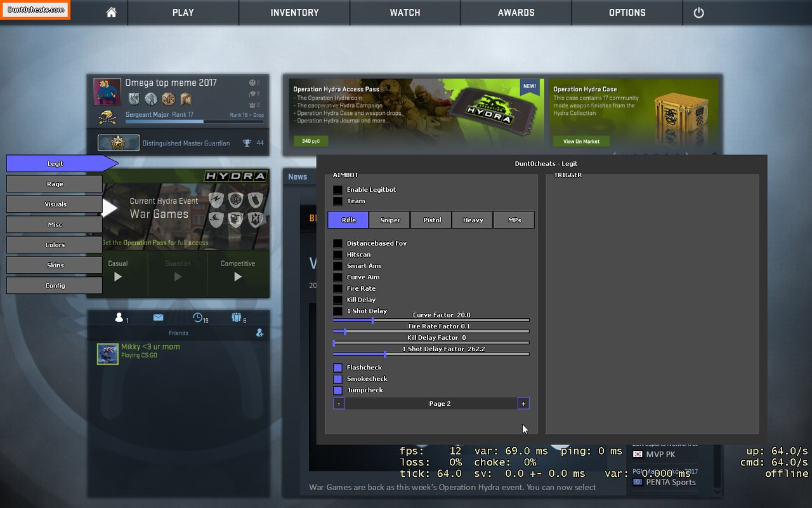Click the View On Market button

[581, 141]
